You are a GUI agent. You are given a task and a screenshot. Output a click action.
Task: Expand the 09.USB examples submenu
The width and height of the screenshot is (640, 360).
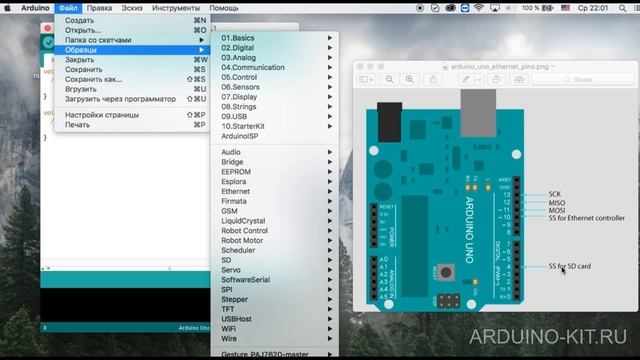click(275, 116)
